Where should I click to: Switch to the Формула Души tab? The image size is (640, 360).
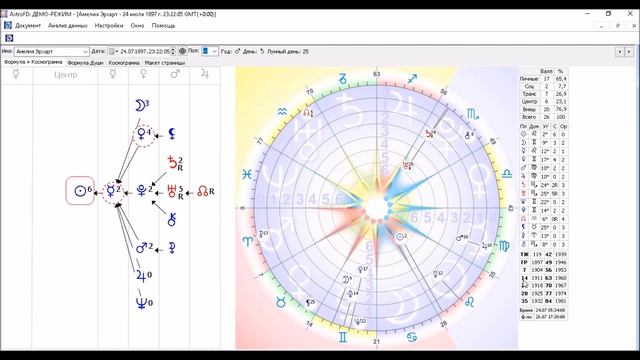click(85, 63)
